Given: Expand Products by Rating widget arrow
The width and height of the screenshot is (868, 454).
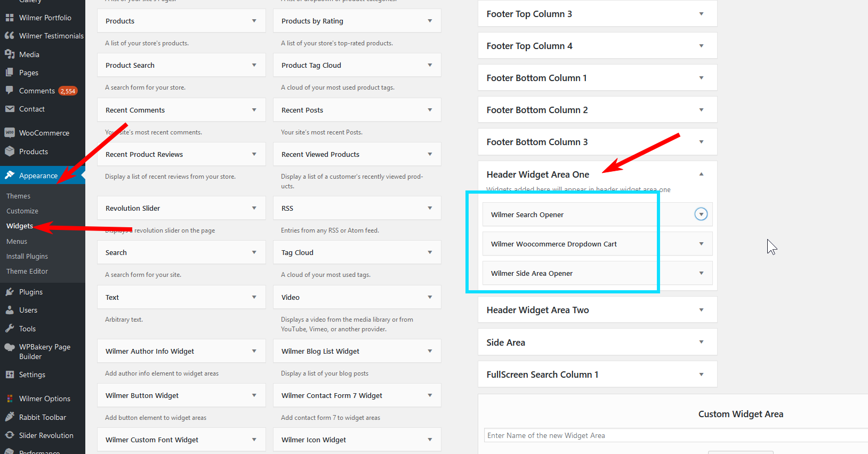Looking at the screenshot, I should [430, 21].
